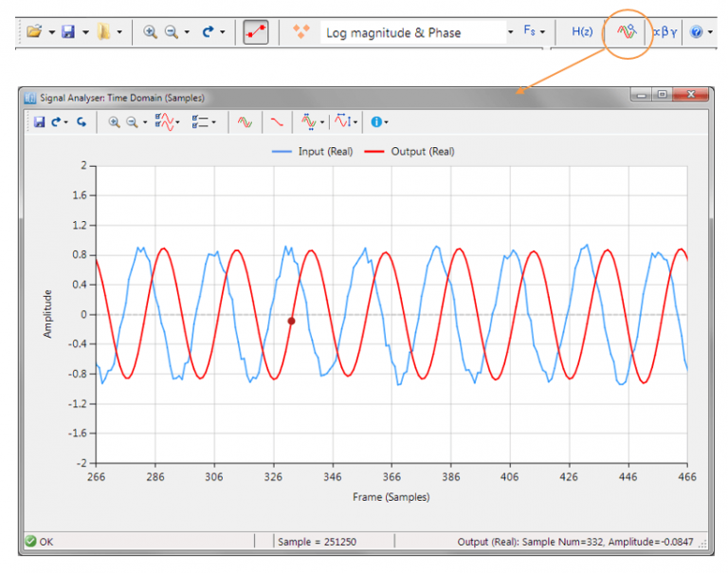This screenshot has width=728, height=573.
Task: Toggle the multi-colored sine wave display button
Action: coord(245,121)
